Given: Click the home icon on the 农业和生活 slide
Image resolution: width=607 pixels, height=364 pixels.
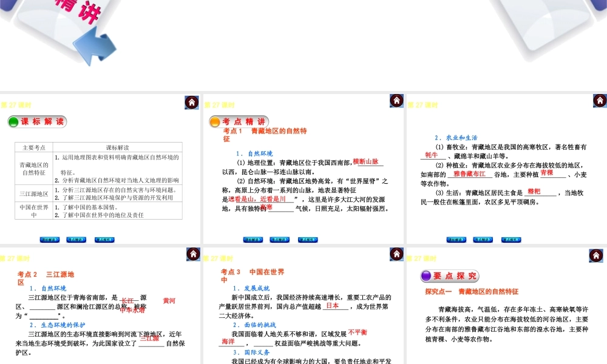Looking at the screenshot, I should coord(600,101).
